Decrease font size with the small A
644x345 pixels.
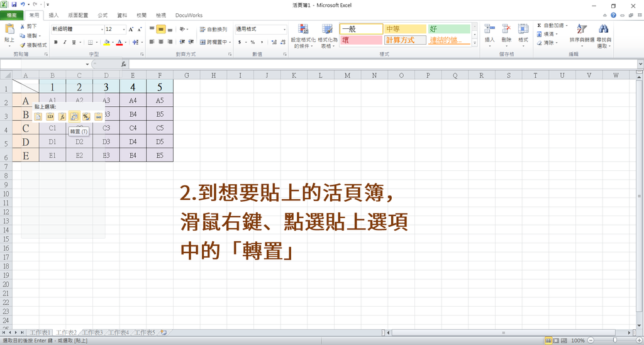tap(140, 30)
